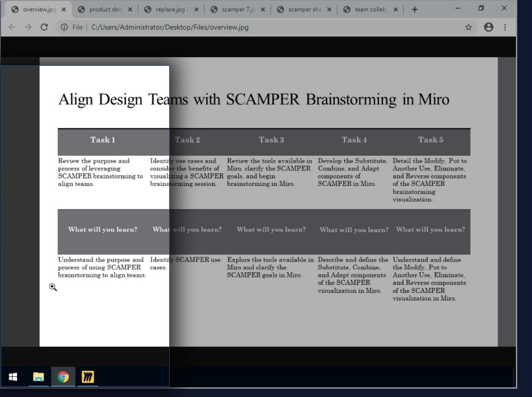532x397 pixels.
Task: Close the scamper share tab
Action: coord(329,10)
